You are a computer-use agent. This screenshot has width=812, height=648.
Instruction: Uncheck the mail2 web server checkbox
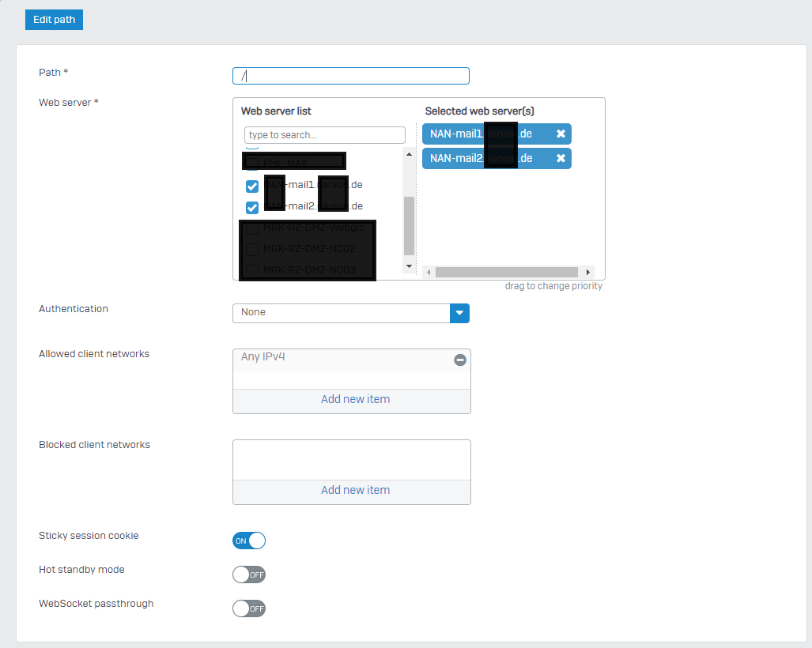252,208
